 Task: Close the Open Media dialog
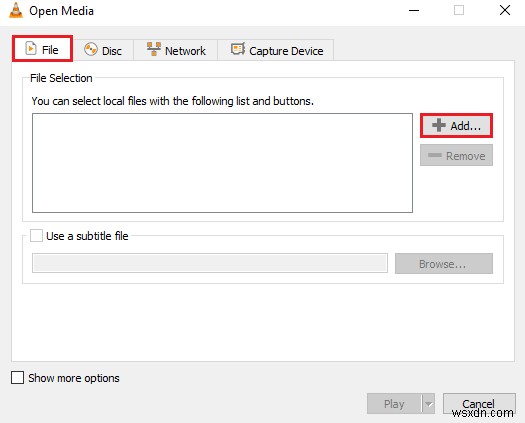[505, 11]
